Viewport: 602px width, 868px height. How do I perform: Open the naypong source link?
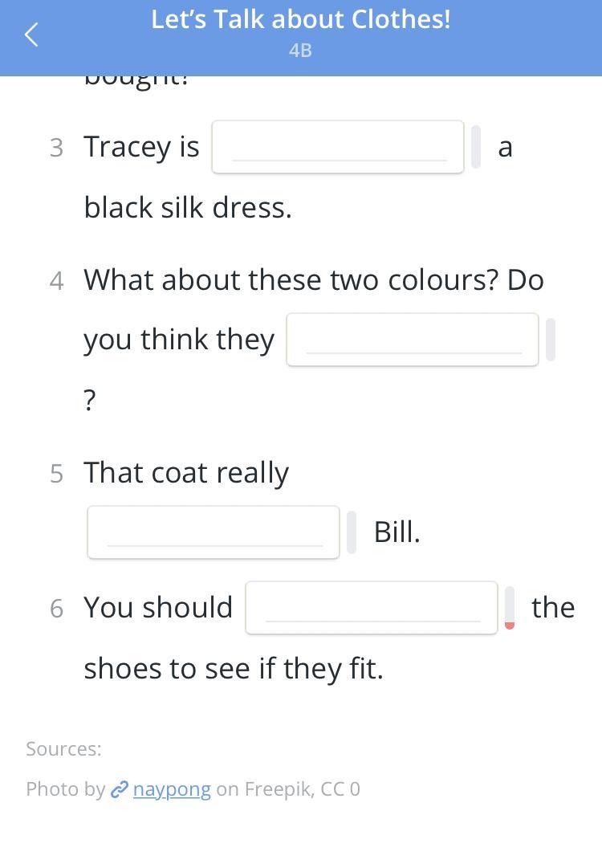[x=172, y=789]
